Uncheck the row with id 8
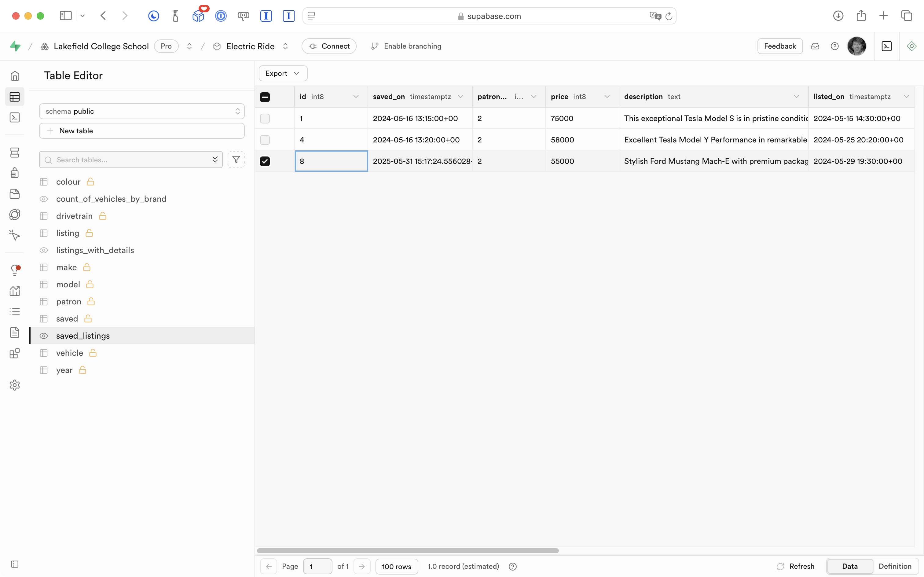 (265, 161)
